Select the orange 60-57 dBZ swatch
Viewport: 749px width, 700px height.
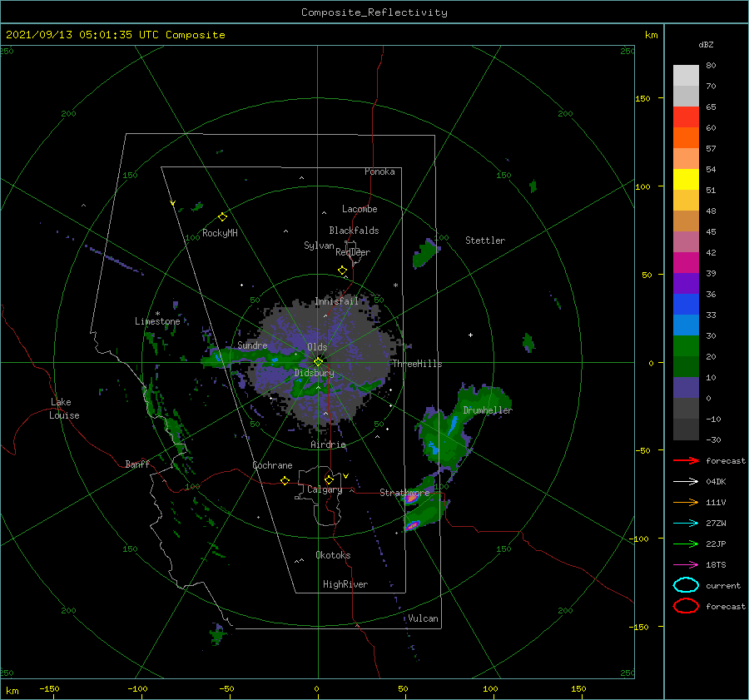pos(686,137)
